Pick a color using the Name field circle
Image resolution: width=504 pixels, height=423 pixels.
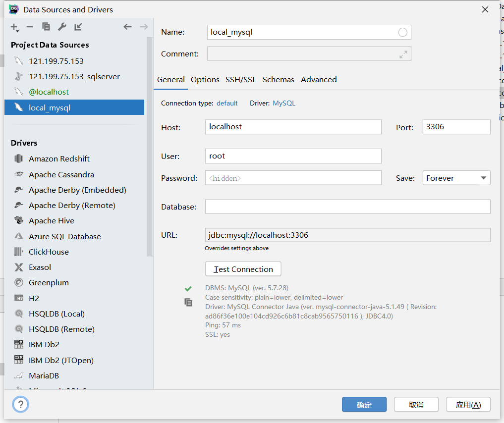point(403,32)
